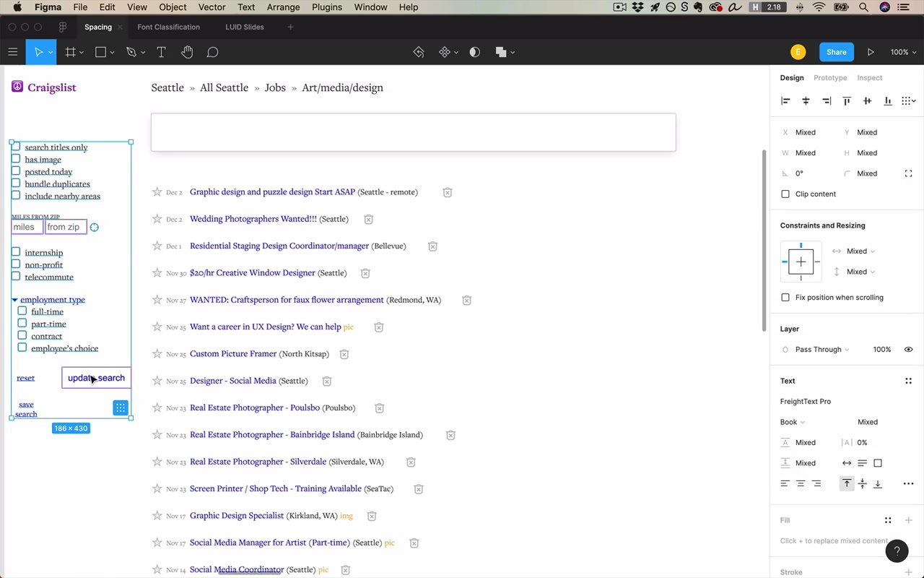The height and width of the screenshot is (578, 924).
Task: Click the 'miles' input field
Action: point(27,227)
